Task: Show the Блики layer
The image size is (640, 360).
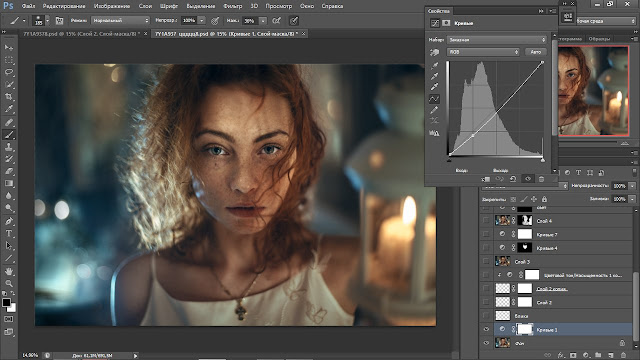Action: pos(486,316)
